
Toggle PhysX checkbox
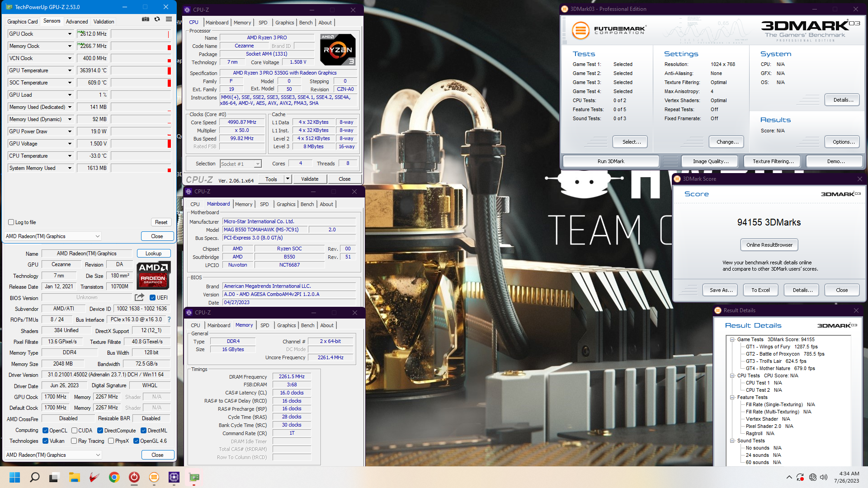(x=111, y=441)
